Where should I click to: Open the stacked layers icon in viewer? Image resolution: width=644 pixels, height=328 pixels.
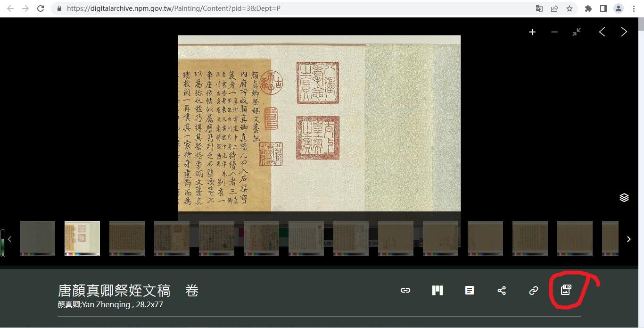click(624, 197)
